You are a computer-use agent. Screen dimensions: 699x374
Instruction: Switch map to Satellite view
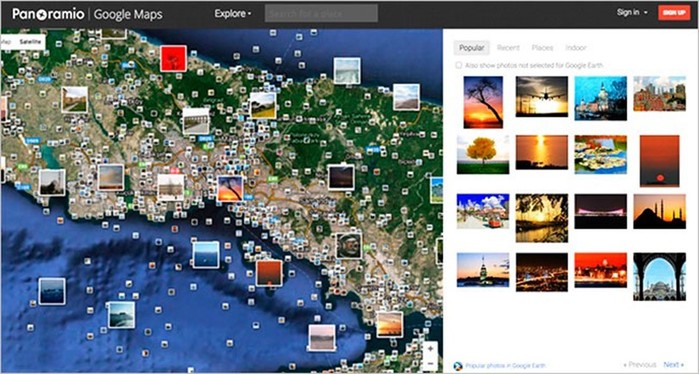click(x=30, y=42)
